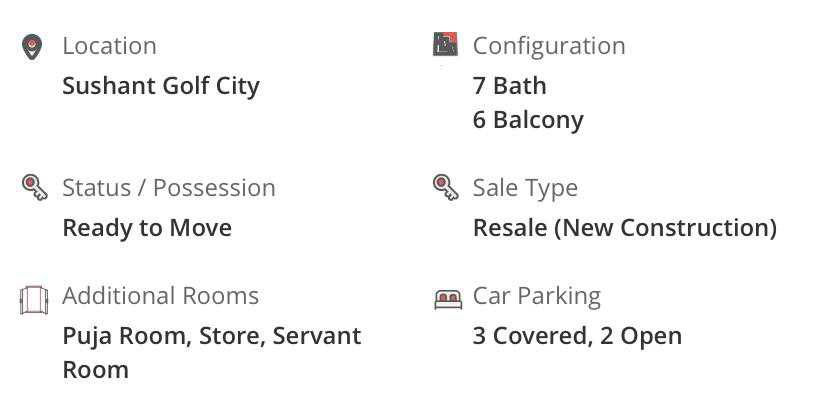Screen dimensions: 828x405
Task: Select the Additional Rooms heading label
Action: [160, 296]
